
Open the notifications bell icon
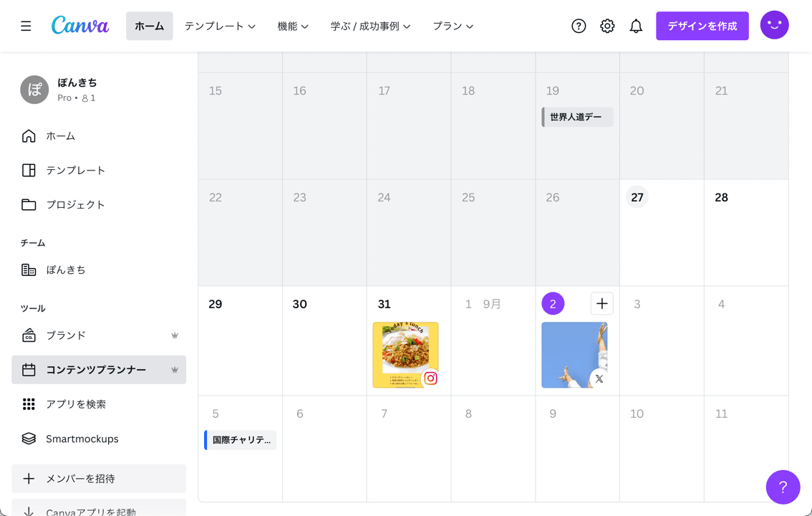point(636,26)
